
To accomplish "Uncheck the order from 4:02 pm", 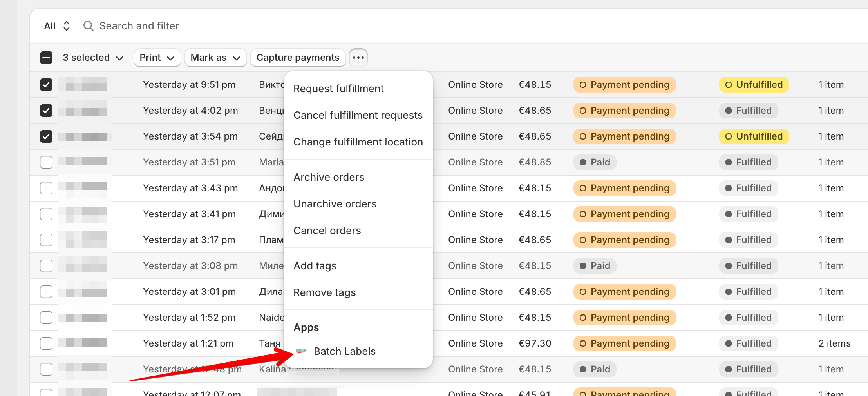I will [46, 111].
